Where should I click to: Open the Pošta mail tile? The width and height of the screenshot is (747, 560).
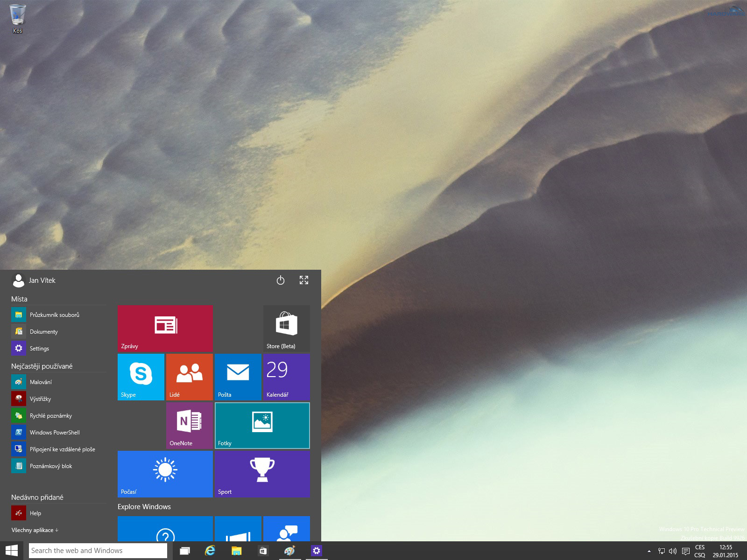tap(238, 377)
